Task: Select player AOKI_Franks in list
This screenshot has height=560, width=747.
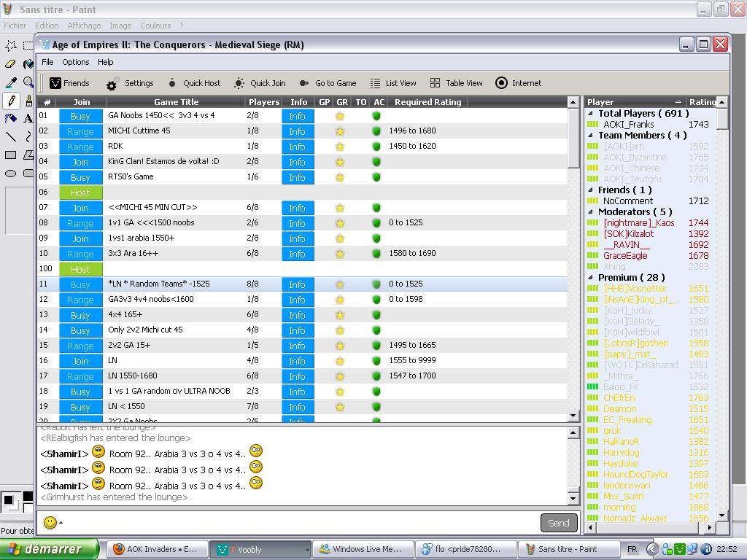Action: coord(628,124)
